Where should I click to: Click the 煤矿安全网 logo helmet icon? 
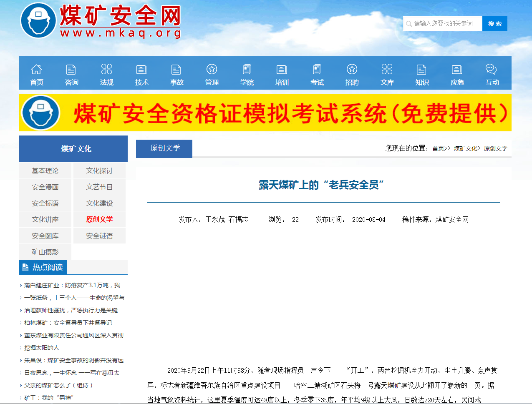click(38, 20)
